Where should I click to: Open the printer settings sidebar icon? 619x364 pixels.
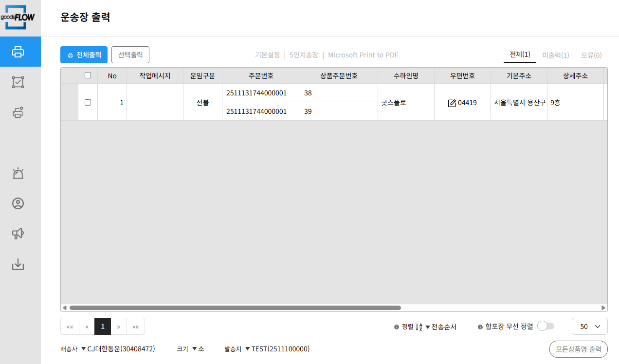pos(18,112)
